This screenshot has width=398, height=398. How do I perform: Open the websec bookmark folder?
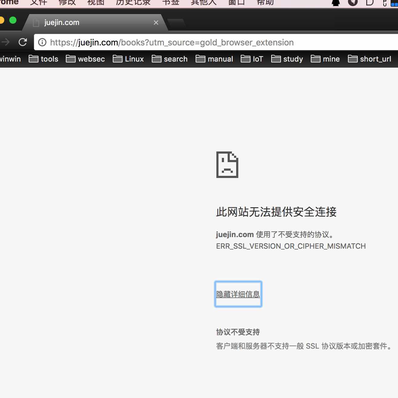click(x=85, y=59)
